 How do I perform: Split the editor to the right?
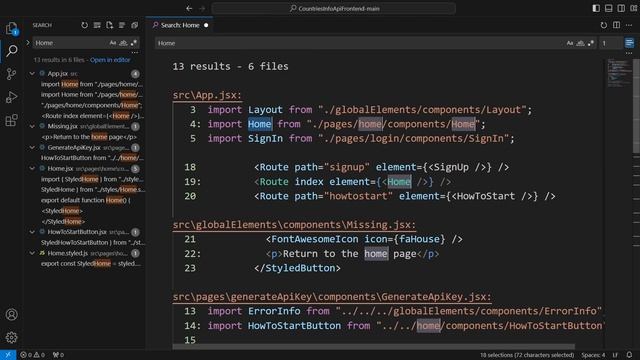point(616,25)
